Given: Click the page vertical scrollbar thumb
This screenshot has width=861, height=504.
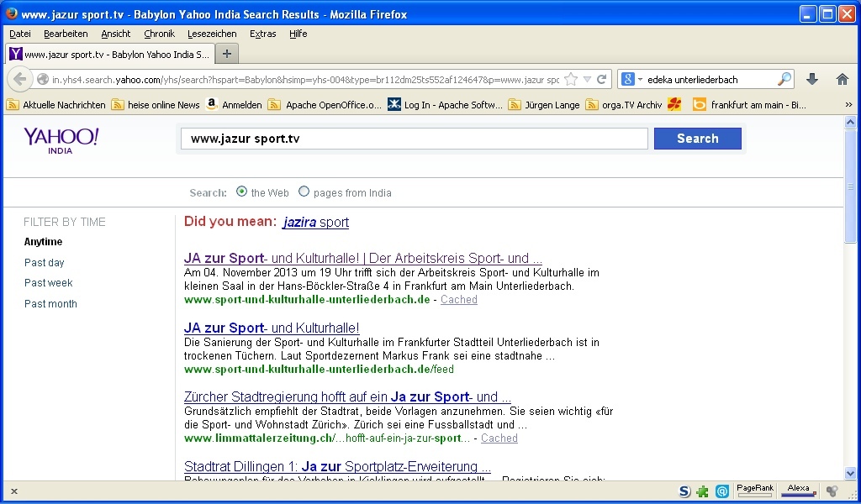Looking at the screenshot, I should pos(851,186).
